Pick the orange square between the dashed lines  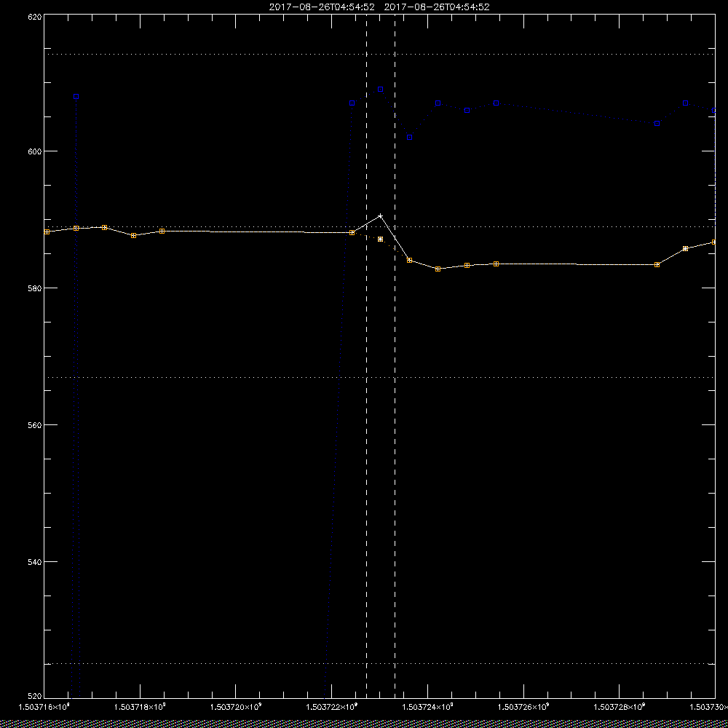coord(380,239)
